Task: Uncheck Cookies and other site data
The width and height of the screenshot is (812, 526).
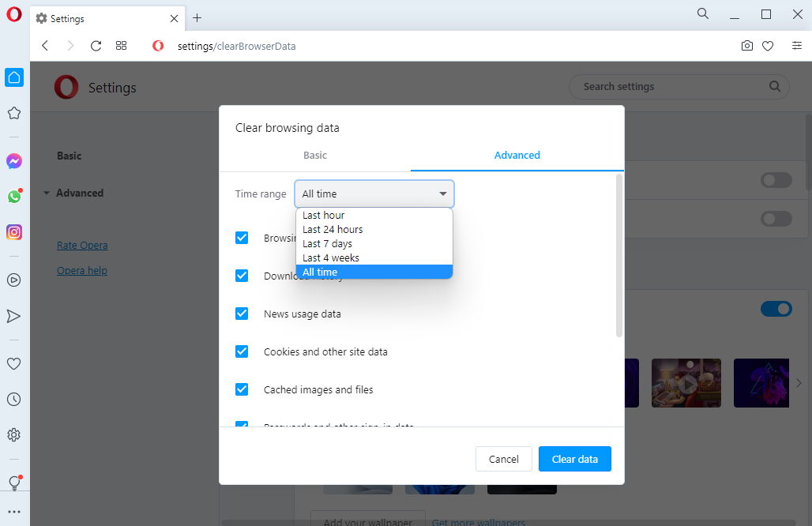Action: [242, 351]
